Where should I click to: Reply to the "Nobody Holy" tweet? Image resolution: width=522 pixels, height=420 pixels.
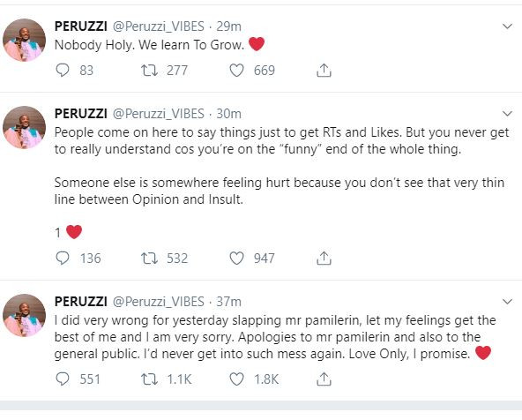pos(63,71)
